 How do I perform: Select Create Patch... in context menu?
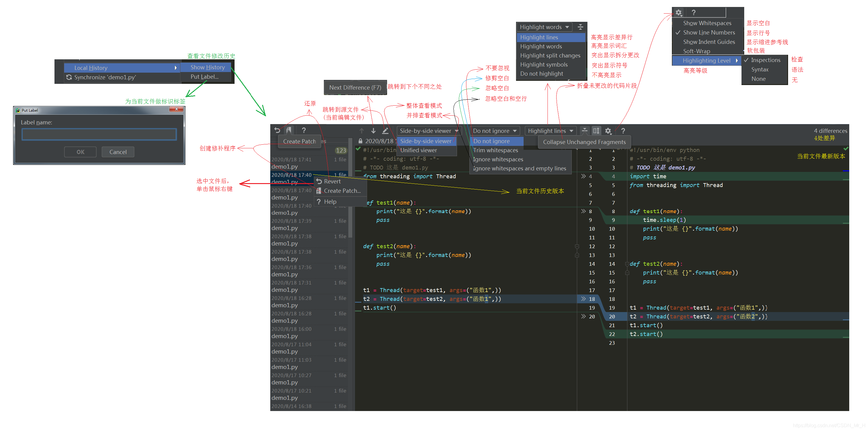[342, 191]
